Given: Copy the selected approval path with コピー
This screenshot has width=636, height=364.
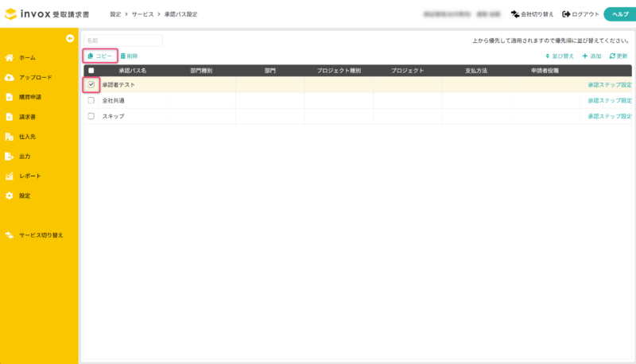Looking at the screenshot, I should [x=100, y=56].
